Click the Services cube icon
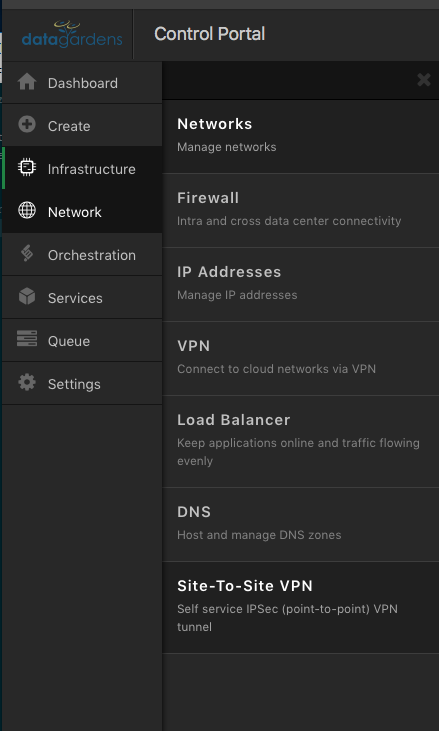This screenshot has height=731, width=439. [x=27, y=297]
